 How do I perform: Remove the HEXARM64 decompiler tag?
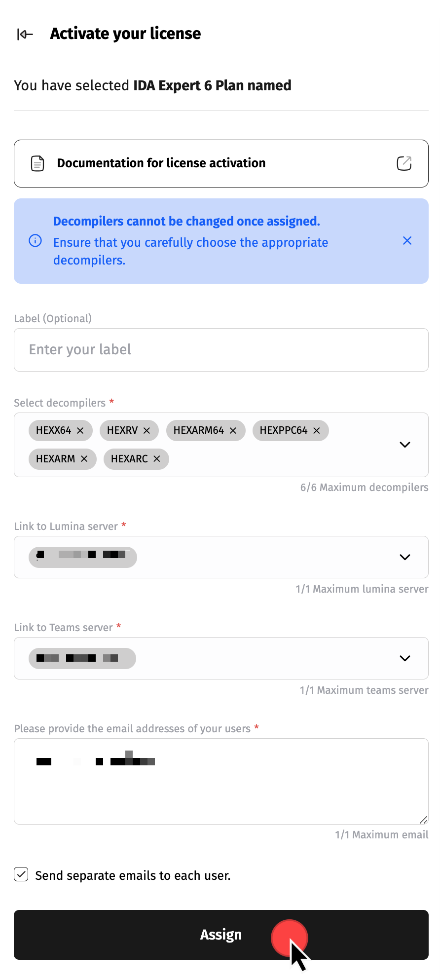pyautogui.click(x=233, y=431)
